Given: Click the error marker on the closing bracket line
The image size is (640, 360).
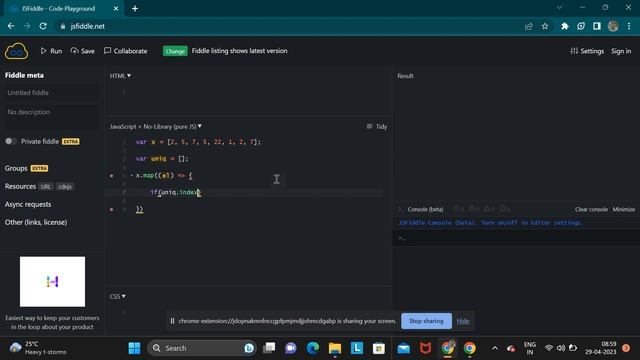Looking at the screenshot, I should pos(111,209).
